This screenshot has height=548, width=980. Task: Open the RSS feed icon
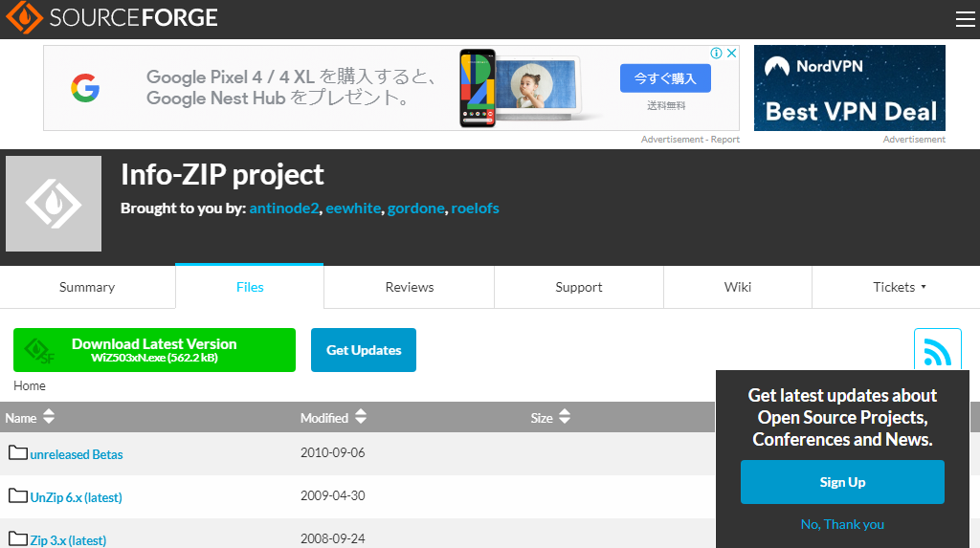pyautogui.click(x=937, y=350)
